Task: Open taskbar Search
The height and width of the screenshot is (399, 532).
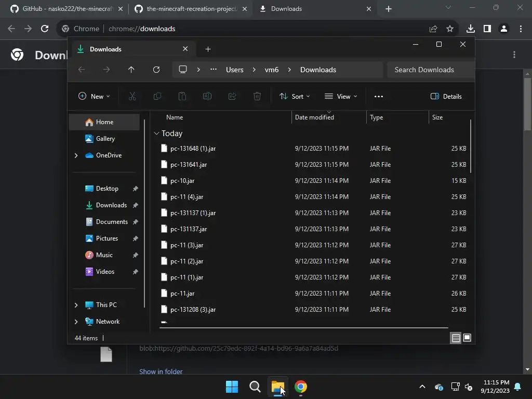Action: pos(255,387)
